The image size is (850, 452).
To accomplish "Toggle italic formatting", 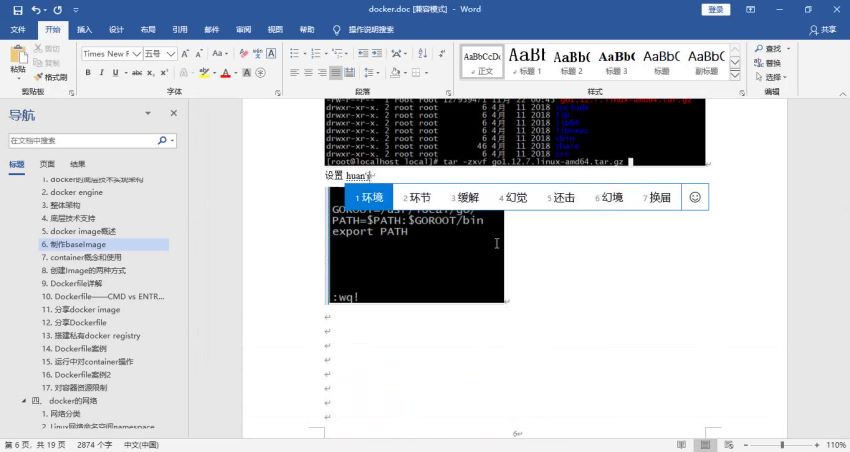I will click(x=101, y=73).
